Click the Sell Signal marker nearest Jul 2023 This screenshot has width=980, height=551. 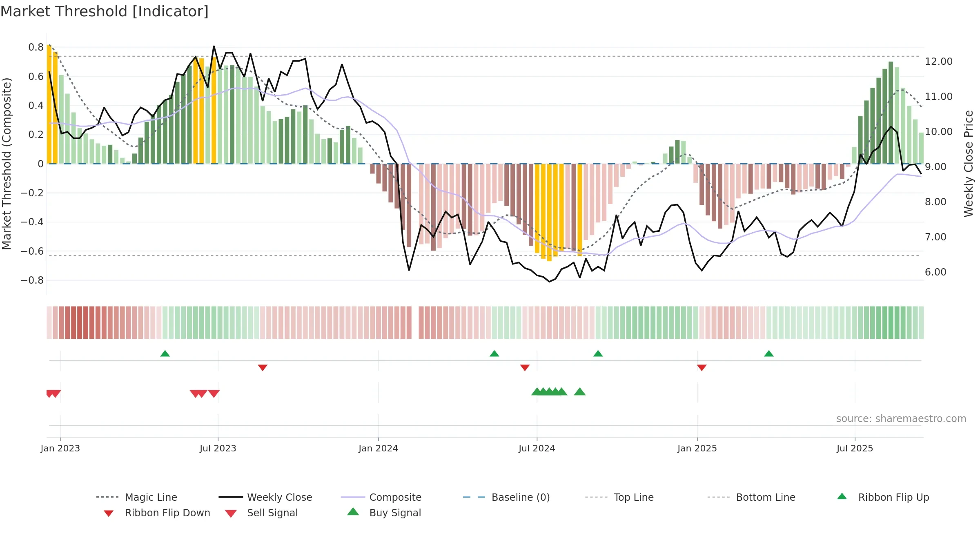click(x=214, y=393)
